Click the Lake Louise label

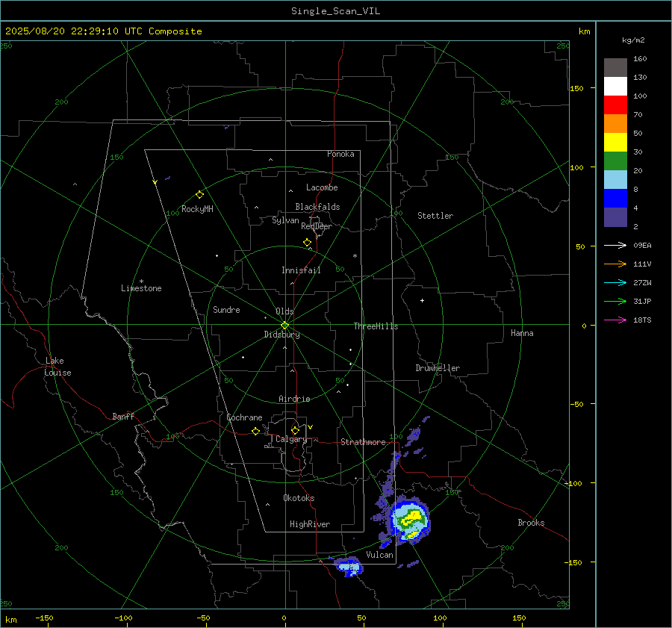57,367
